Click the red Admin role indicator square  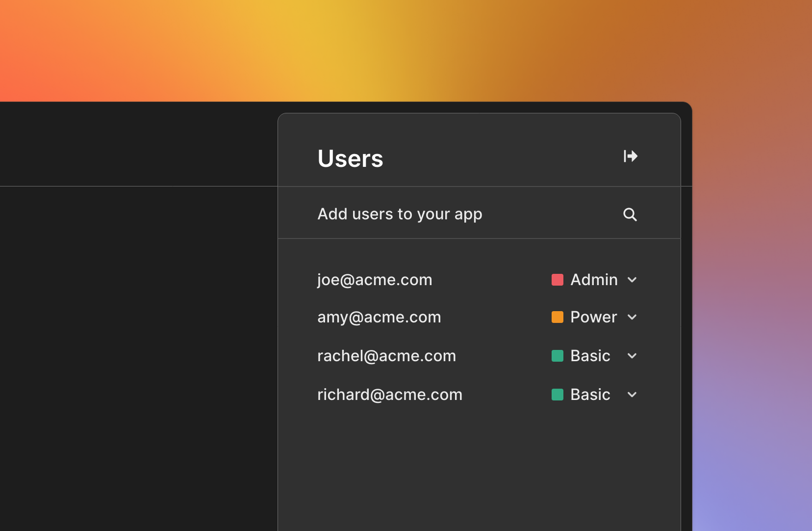[x=558, y=280]
